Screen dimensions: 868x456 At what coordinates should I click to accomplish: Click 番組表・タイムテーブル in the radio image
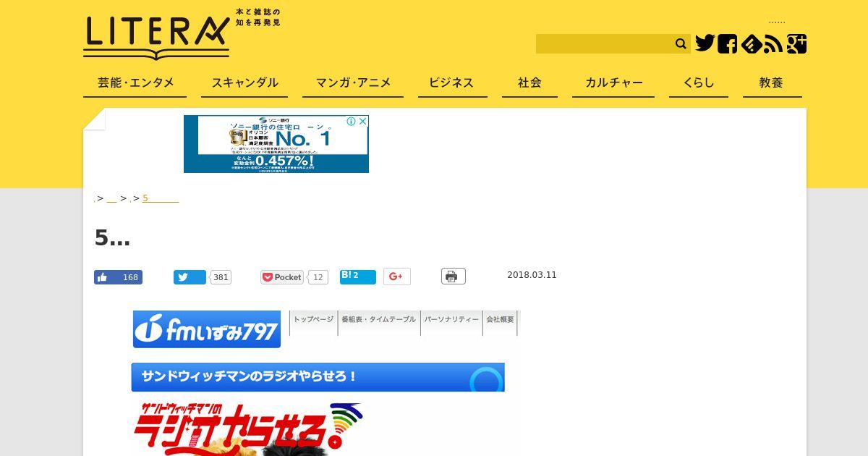click(378, 319)
